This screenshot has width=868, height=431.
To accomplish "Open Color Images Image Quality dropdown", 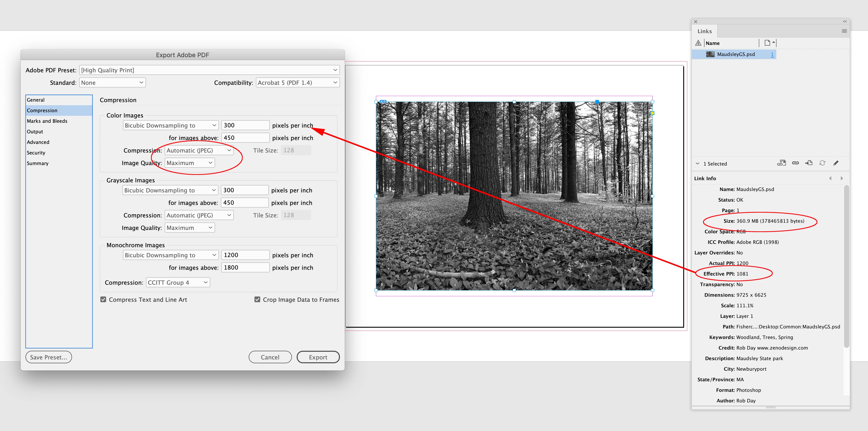I will click(189, 163).
